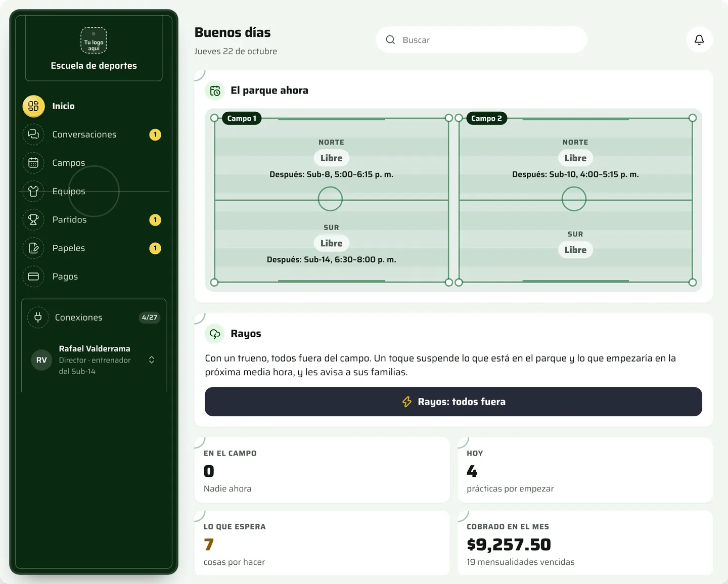Focus the Buscar search field
This screenshot has height=584, width=728.
click(x=481, y=40)
